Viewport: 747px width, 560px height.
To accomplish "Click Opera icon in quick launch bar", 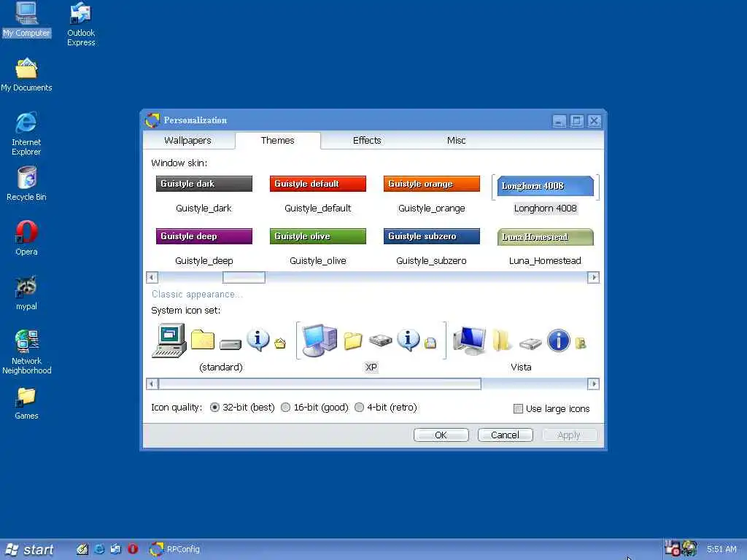I will (133, 549).
